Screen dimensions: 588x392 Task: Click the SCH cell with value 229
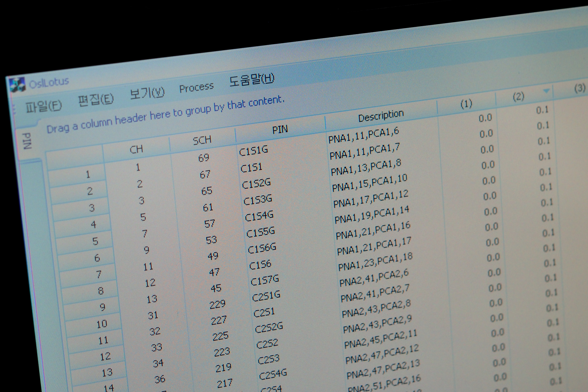pyautogui.click(x=217, y=305)
